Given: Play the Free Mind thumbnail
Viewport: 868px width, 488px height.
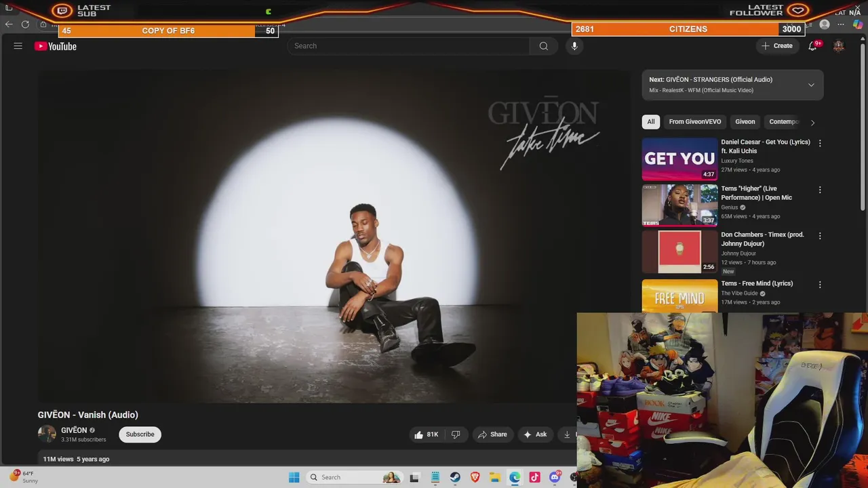Looking at the screenshot, I should (679, 296).
